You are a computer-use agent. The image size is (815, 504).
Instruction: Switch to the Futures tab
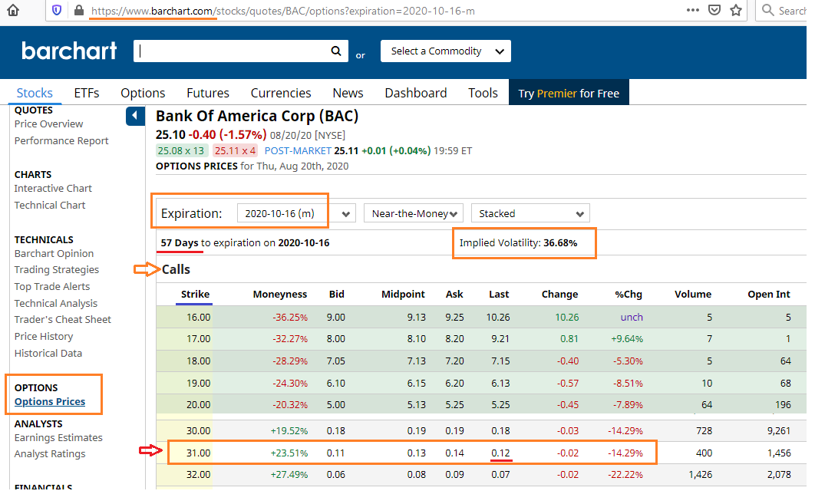pos(207,92)
